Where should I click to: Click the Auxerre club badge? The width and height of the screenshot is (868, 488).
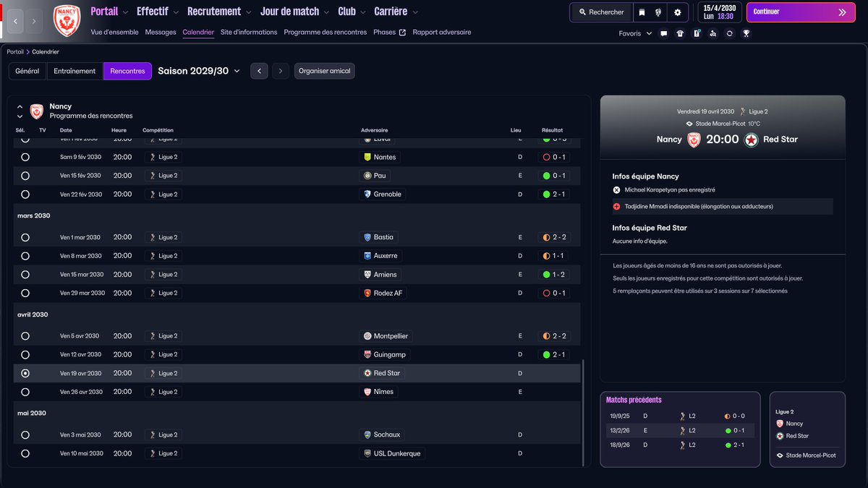point(367,256)
